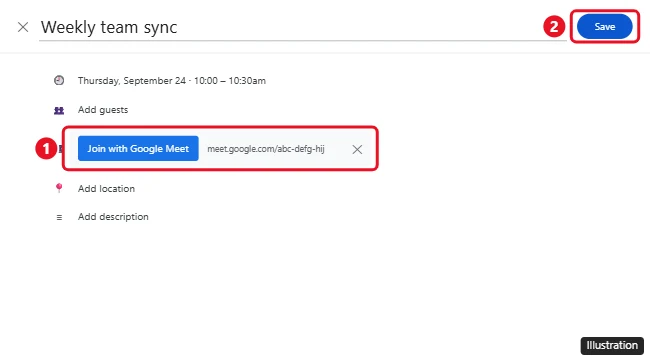Click the clock icon beside the date

pos(59,80)
